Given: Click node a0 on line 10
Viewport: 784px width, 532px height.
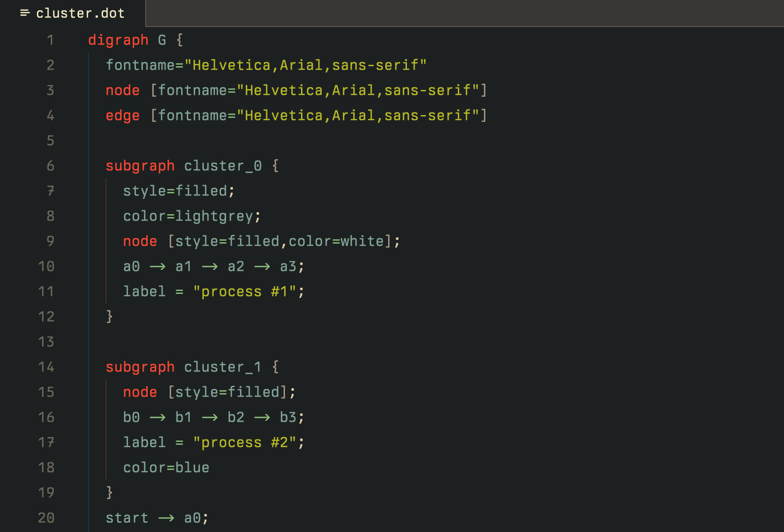Looking at the screenshot, I should 132,266.
